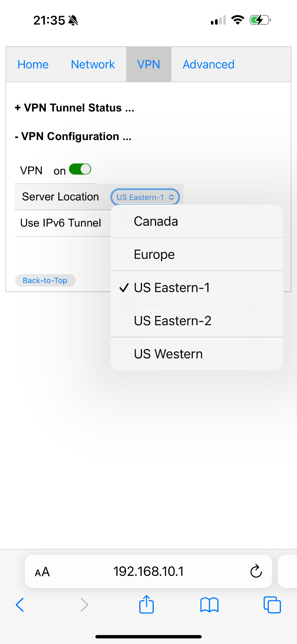297x644 pixels.
Task: Open the Server Location dropdown
Action: [145, 197]
